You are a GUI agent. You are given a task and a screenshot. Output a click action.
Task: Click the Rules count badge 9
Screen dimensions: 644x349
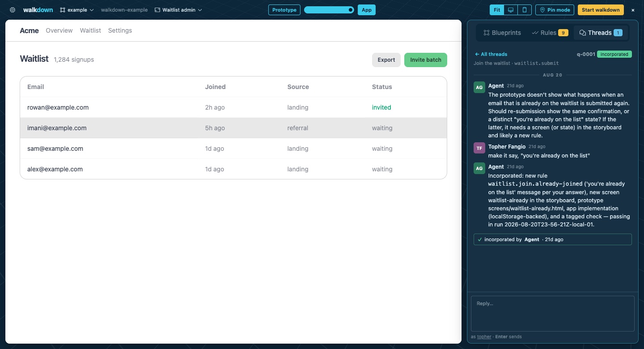coord(563,33)
